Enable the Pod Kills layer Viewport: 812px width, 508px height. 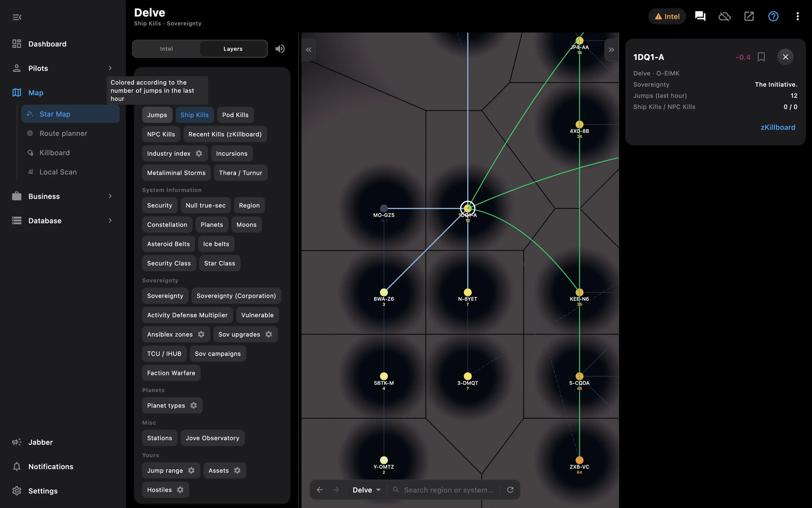click(235, 115)
